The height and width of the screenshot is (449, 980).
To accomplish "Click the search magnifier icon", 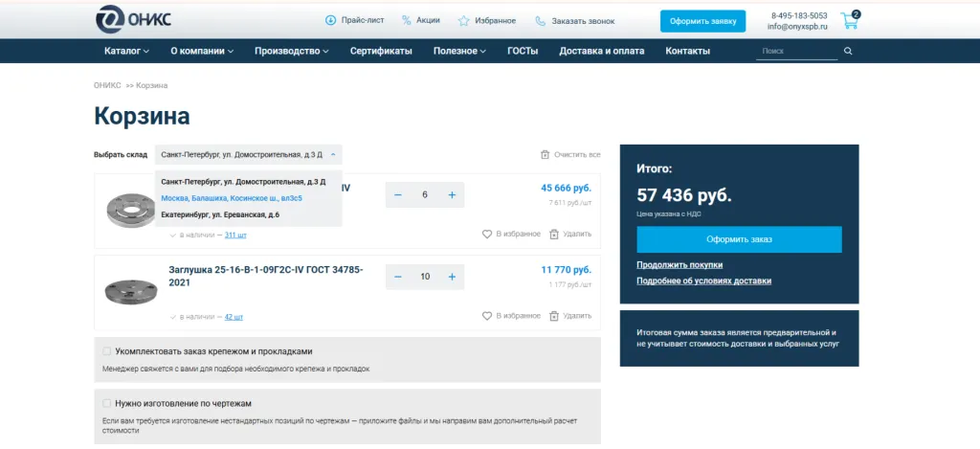I will (848, 51).
